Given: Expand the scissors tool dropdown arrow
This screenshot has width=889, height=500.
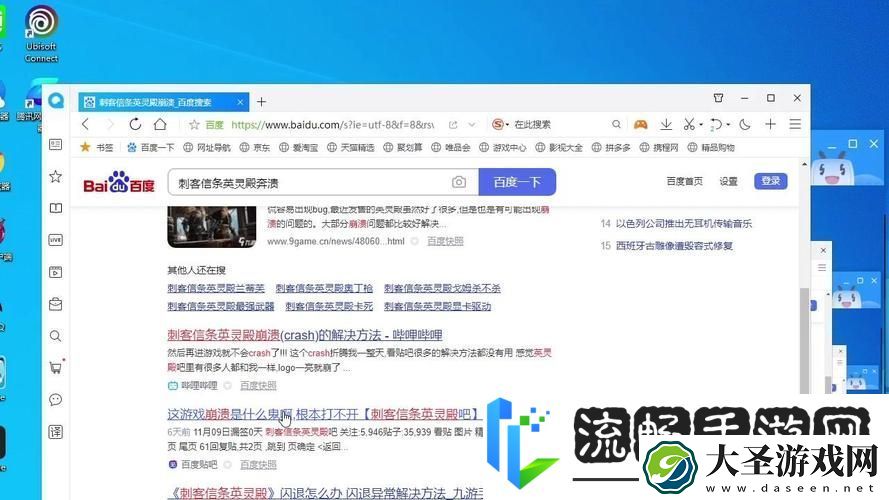Looking at the screenshot, I should click(x=701, y=125).
